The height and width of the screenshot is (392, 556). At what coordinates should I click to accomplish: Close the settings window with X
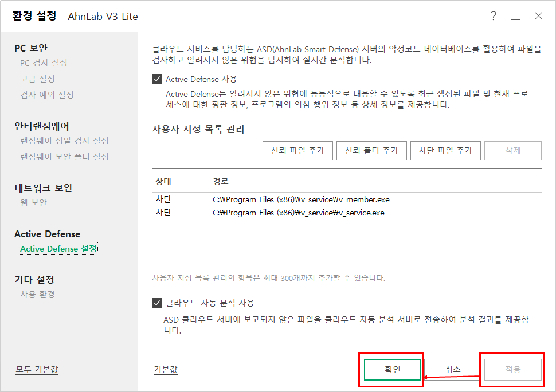click(x=538, y=16)
